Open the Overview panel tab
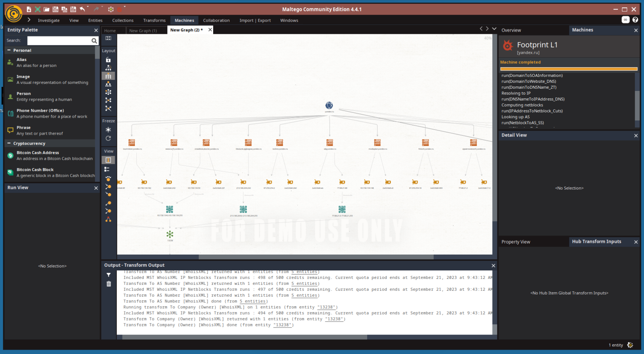 pyautogui.click(x=511, y=30)
